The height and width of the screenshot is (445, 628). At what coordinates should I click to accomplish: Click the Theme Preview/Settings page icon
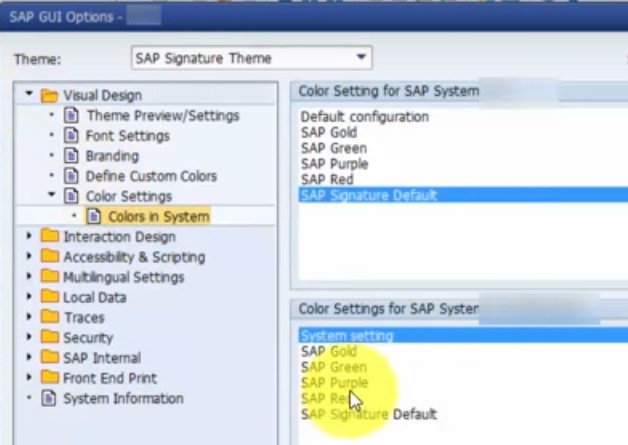[71, 115]
